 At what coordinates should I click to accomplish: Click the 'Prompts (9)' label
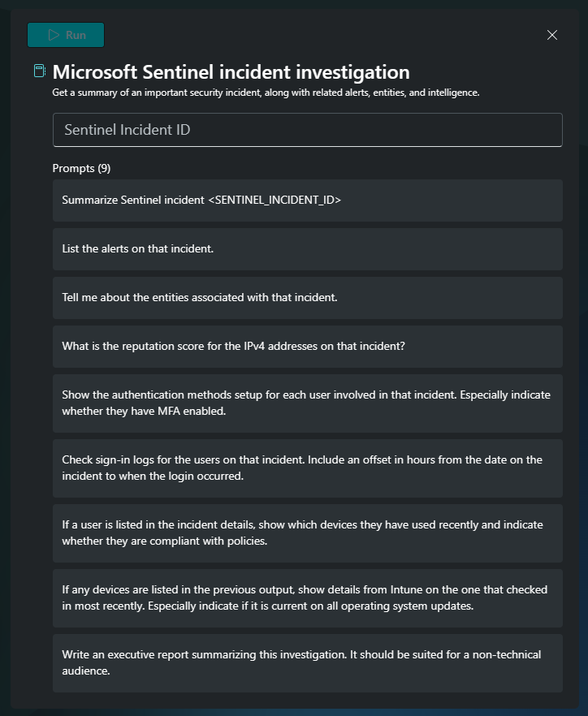coord(81,168)
